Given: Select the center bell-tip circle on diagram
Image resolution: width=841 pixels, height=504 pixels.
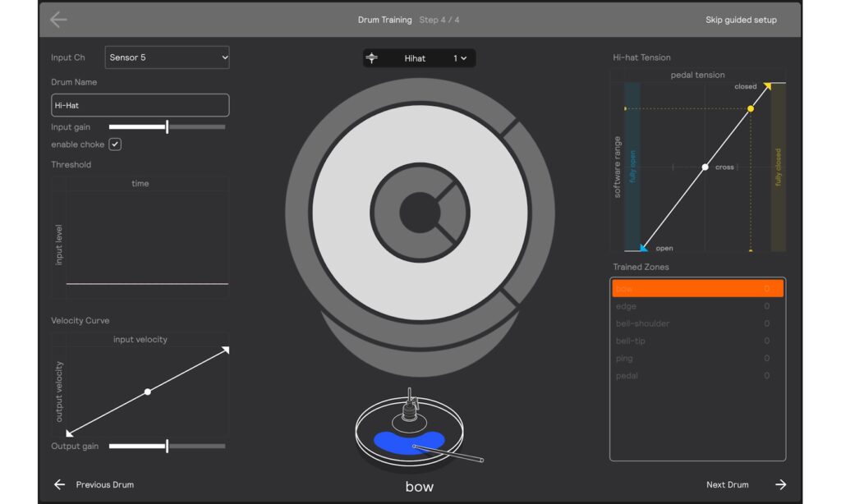Looking at the screenshot, I should point(420,213).
